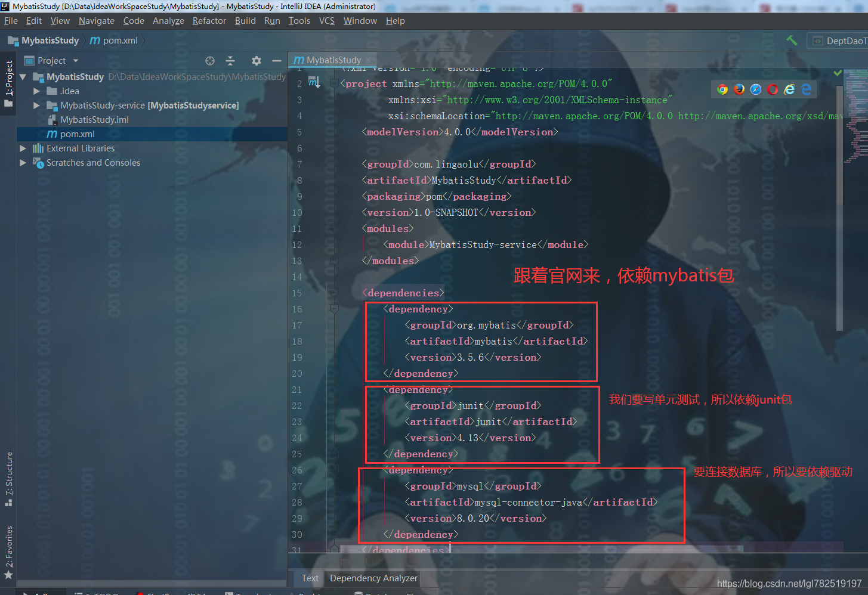Image resolution: width=868 pixels, height=595 pixels.
Task: Click the junit version 4.13 text
Action: point(468,438)
